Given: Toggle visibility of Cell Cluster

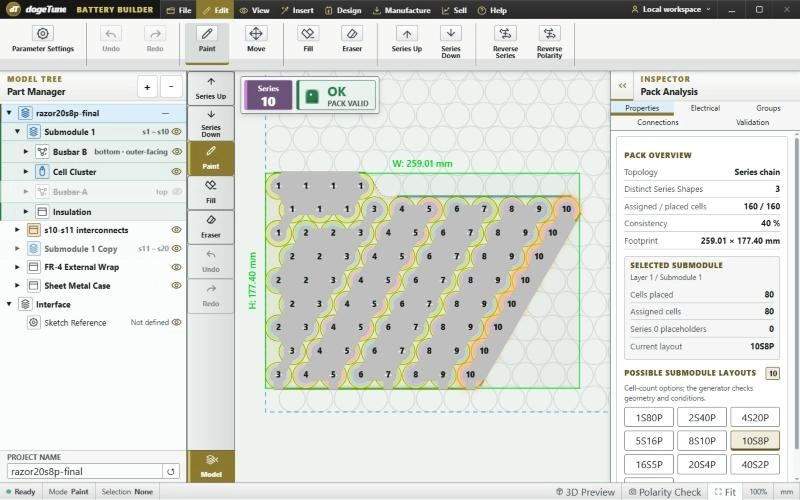Looking at the screenshot, I should (177, 171).
